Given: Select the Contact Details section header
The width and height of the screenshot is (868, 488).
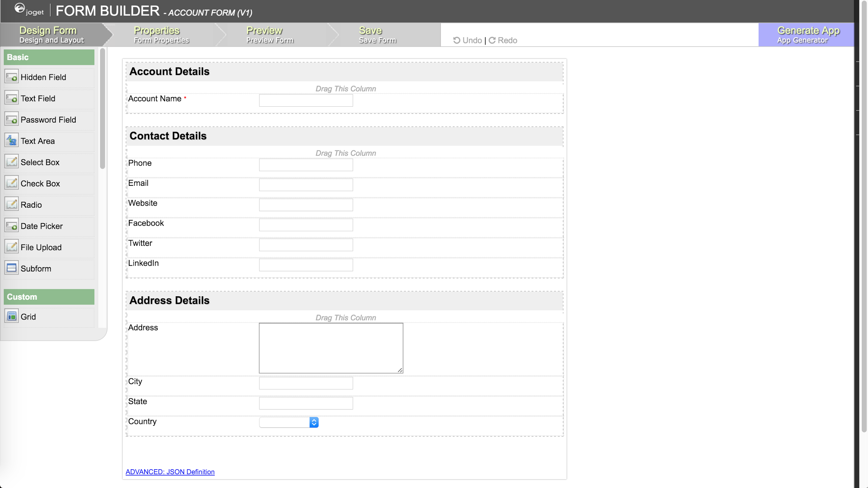Looking at the screenshot, I should [x=344, y=136].
